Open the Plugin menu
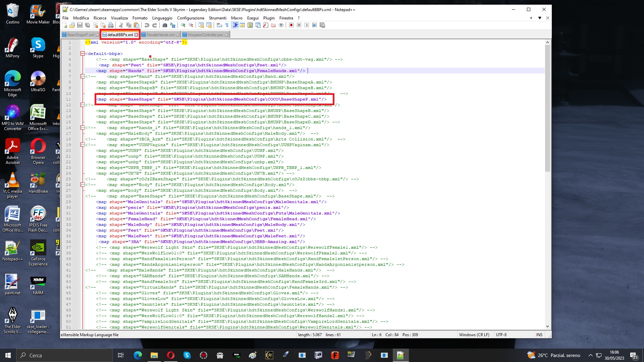The image size is (644, 362). pyautogui.click(x=269, y=18)
